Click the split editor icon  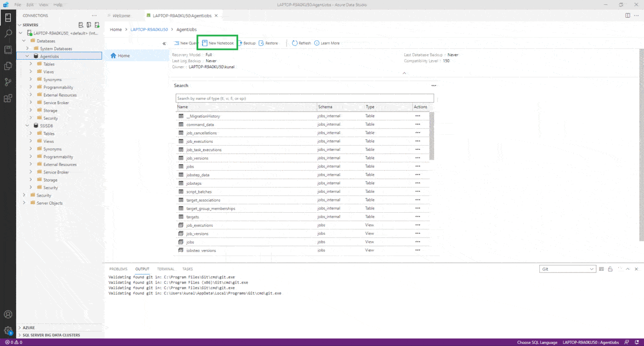(x=627, y=16)
